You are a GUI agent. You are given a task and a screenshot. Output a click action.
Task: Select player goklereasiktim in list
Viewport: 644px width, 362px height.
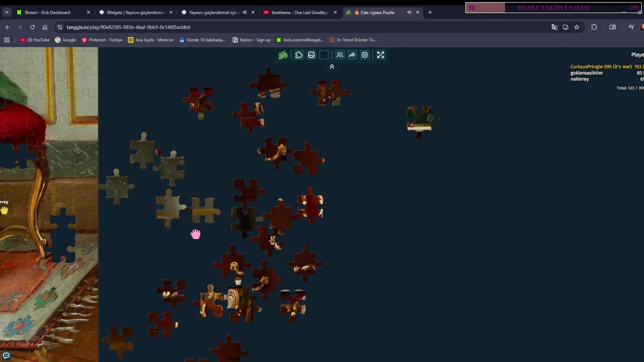(586, 73)
